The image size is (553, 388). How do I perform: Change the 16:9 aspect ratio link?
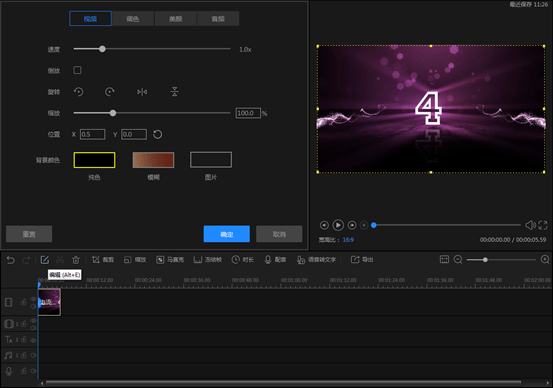point(348,240)
